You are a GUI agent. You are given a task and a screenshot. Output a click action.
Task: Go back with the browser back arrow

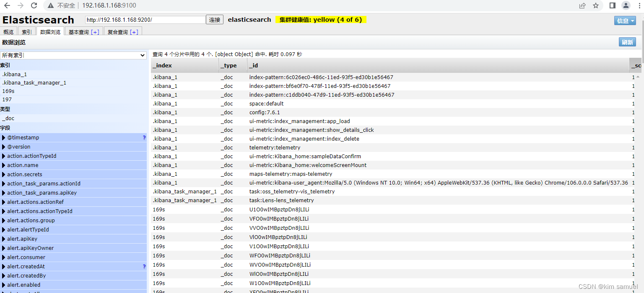[7, 5]
